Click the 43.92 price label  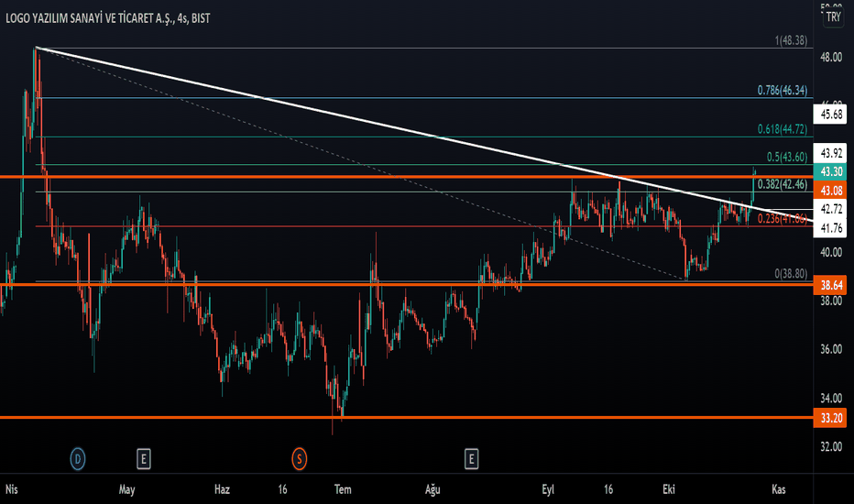coord(830,153)
